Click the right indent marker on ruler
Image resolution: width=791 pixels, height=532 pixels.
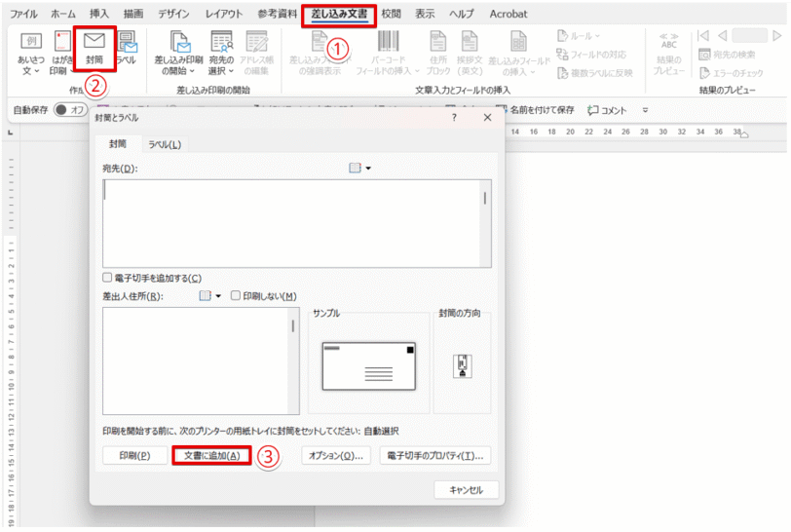click(744, 134)
